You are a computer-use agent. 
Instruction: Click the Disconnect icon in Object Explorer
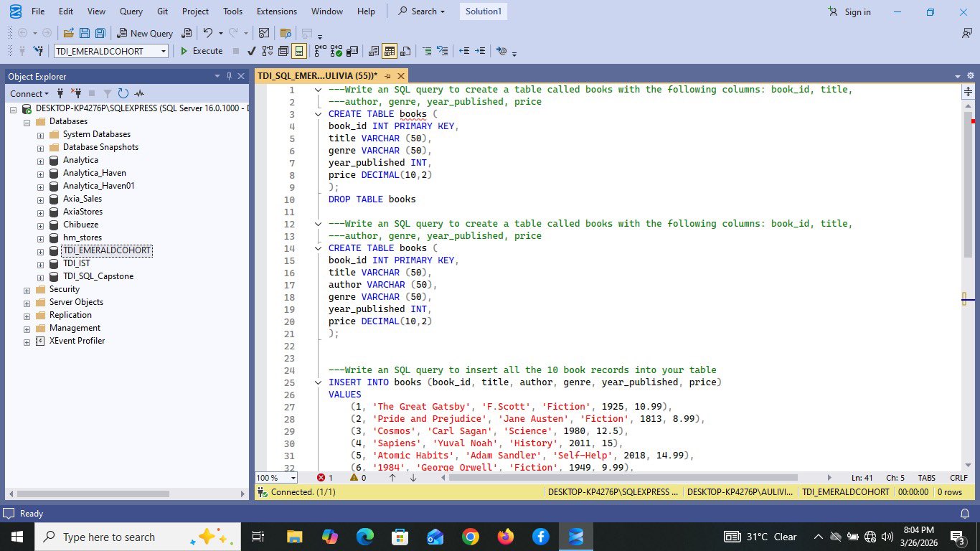tap(76, 93)
